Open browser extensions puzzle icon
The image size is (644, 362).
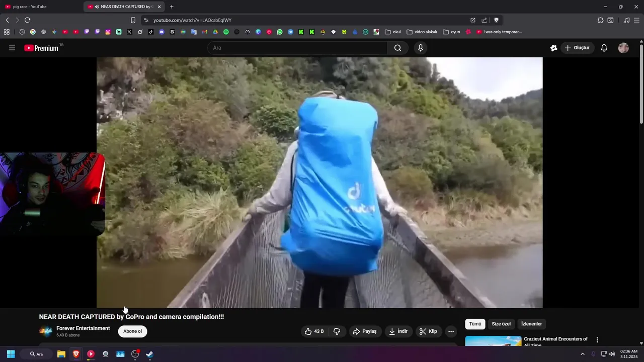point(600,20)
